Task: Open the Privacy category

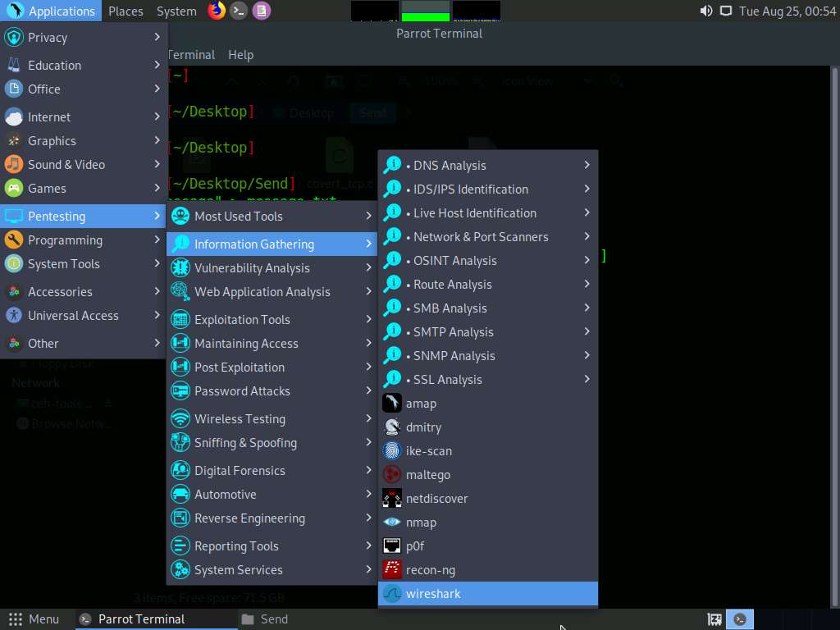Action: tap(83, 37)
